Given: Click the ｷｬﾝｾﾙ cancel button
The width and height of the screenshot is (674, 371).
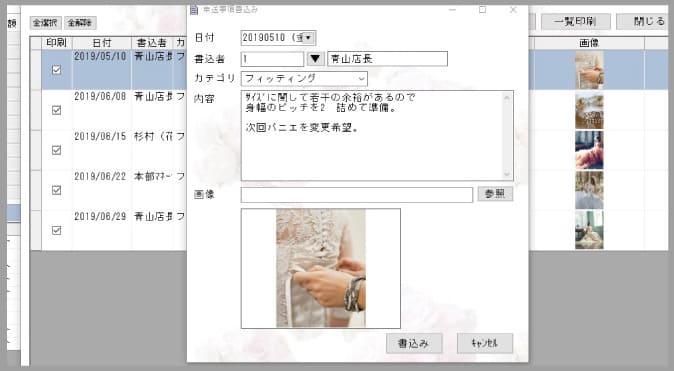Looking at the screenshot, I should coord(484,343).
